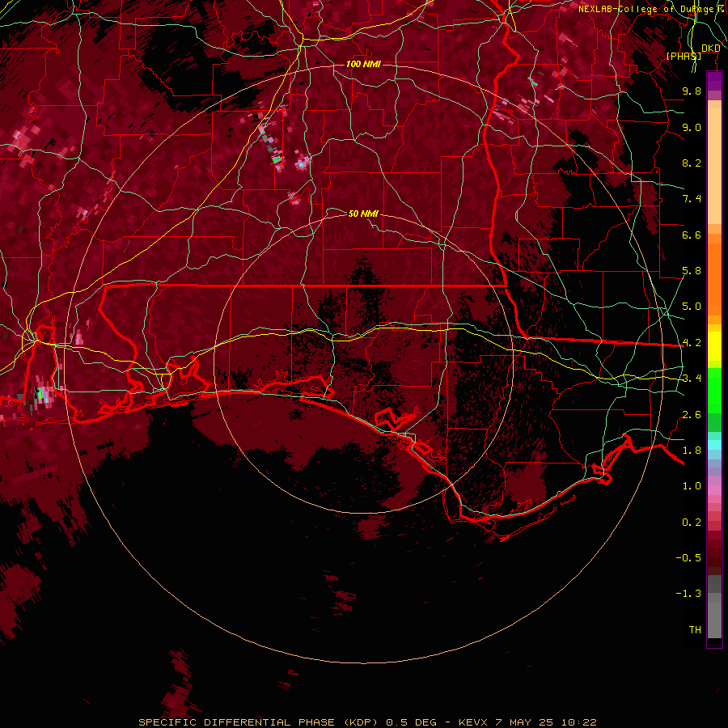
Task: Pick the purple top segment of the color bar
Action: [x=714, y=81]
